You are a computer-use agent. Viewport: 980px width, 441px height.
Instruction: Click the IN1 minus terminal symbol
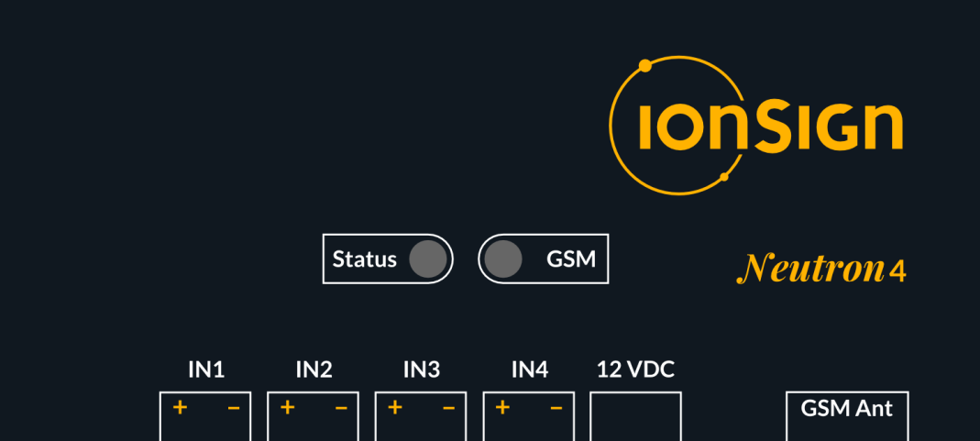(233, 409)
